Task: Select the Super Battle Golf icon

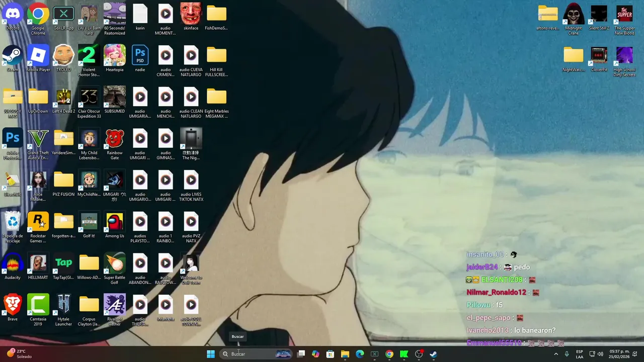Action: click(x=115, y=269)
